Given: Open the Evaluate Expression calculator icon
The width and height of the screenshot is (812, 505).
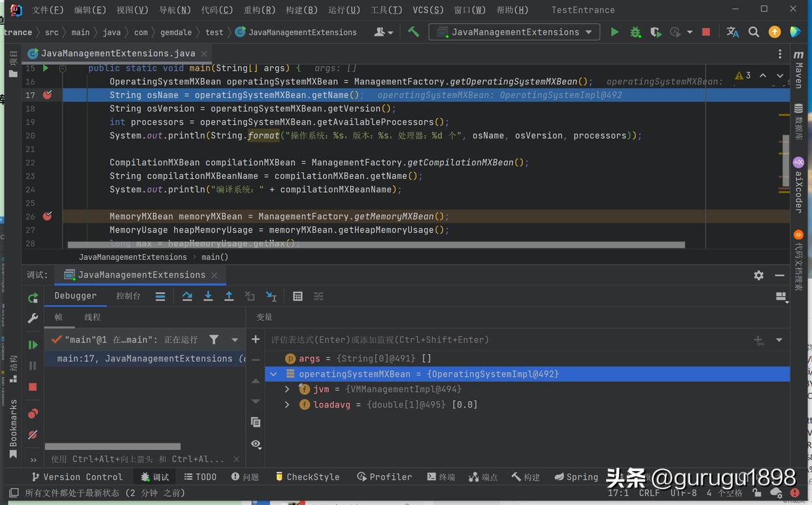Looking at the screenshot, I should coord(297,296).
